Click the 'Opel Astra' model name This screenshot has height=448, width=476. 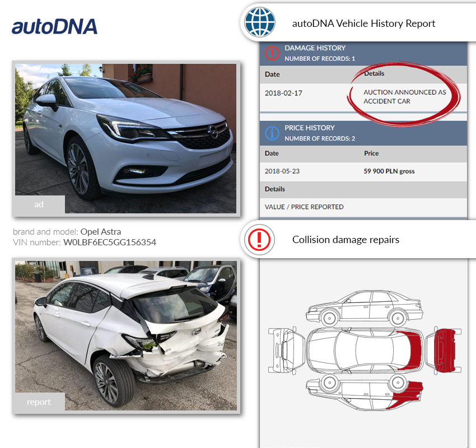click(x=100, y=232)
